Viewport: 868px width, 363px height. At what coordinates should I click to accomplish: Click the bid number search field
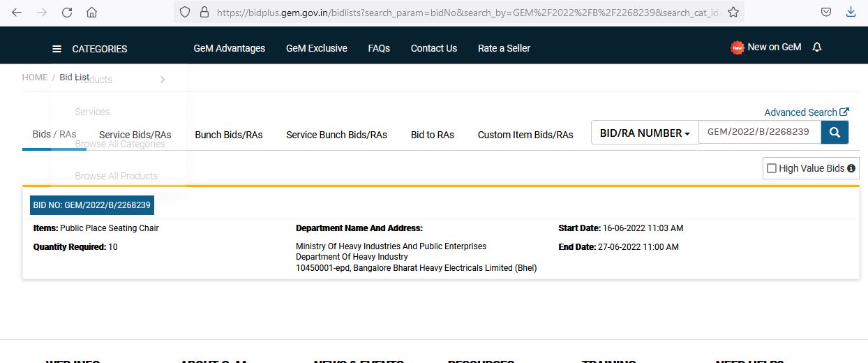point(758,132)
